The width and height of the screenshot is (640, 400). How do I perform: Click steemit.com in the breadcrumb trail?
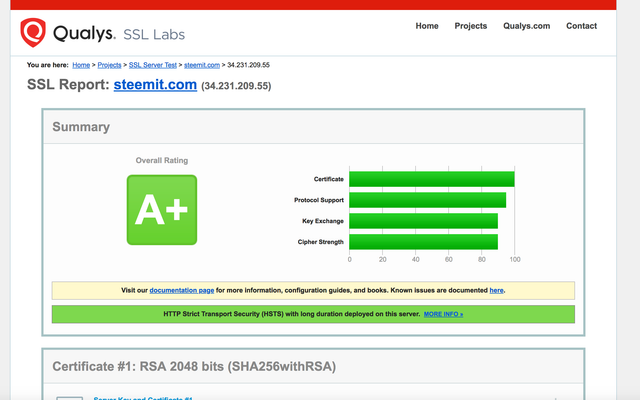coord(201,65)
